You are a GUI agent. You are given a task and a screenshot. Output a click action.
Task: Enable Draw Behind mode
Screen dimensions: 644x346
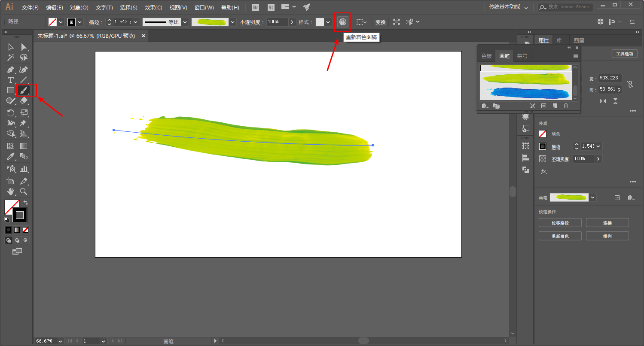(x=17, y=240)
